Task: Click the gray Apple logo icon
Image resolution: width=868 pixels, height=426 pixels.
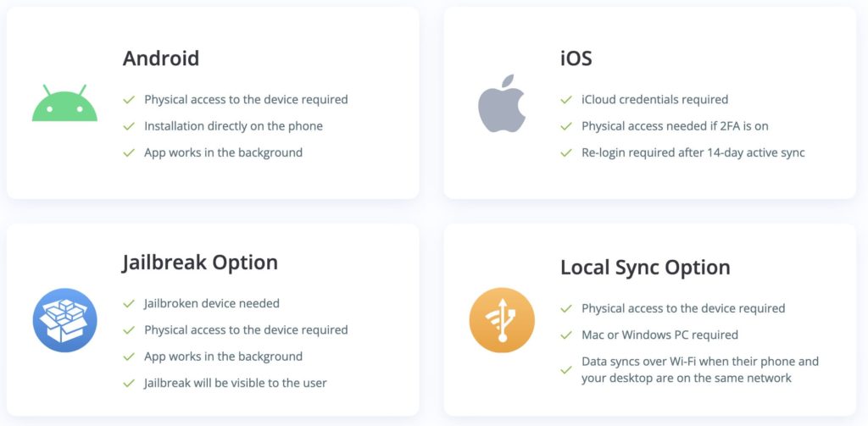Action: point(502,103)
